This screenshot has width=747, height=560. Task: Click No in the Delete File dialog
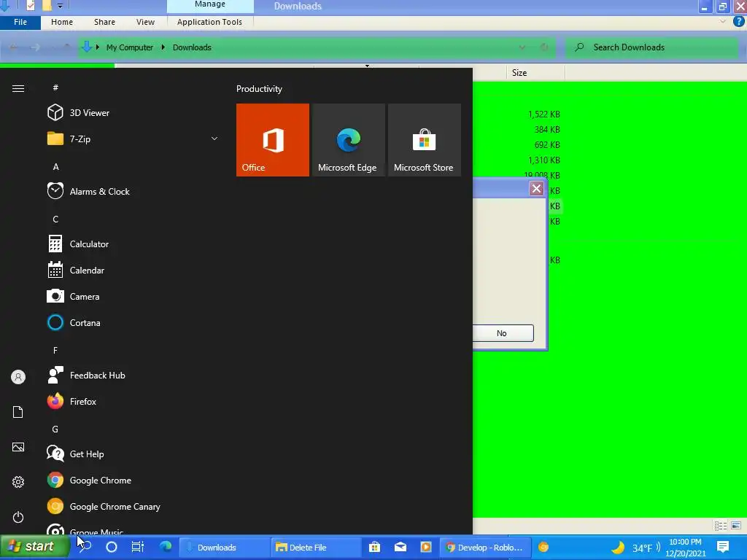coord(502,333)
